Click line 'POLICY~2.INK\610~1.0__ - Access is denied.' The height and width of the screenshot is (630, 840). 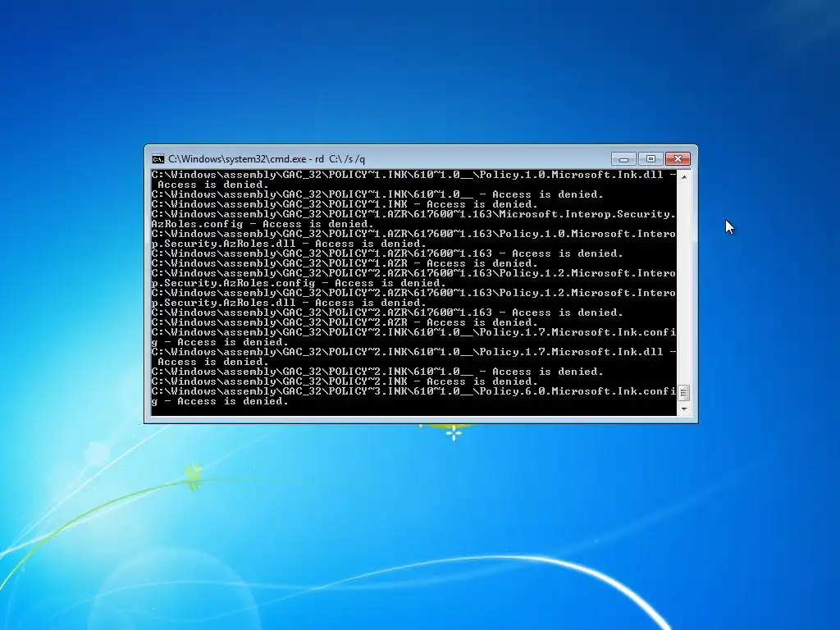377,372
